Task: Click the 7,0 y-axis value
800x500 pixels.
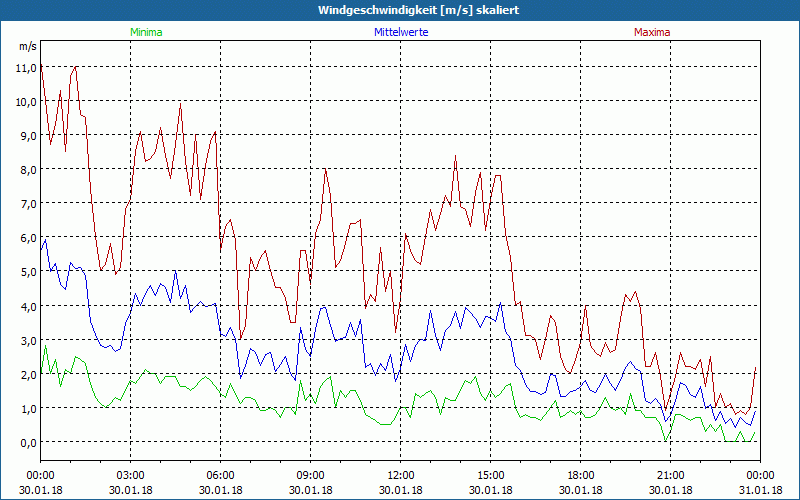Action: [29, 204]
